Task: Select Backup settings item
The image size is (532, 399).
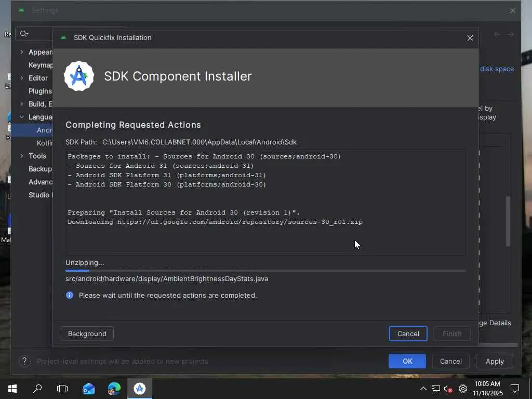Action: point(40,169)
